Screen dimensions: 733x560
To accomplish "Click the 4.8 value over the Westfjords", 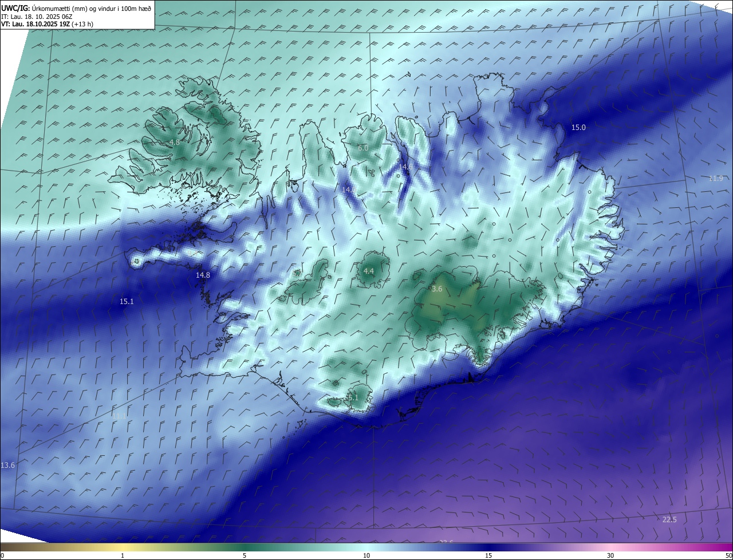I will click(175, 142).
